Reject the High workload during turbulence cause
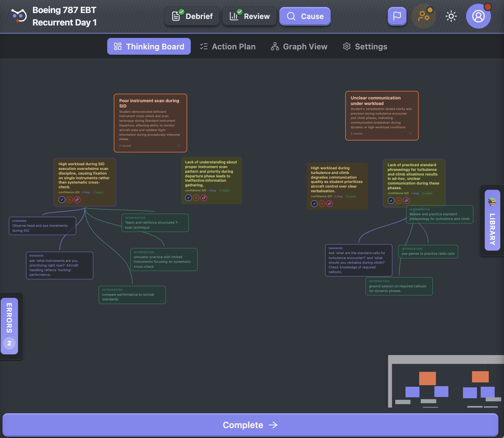The width and height of the screenshot is (504, 438). tap(322, 204)
